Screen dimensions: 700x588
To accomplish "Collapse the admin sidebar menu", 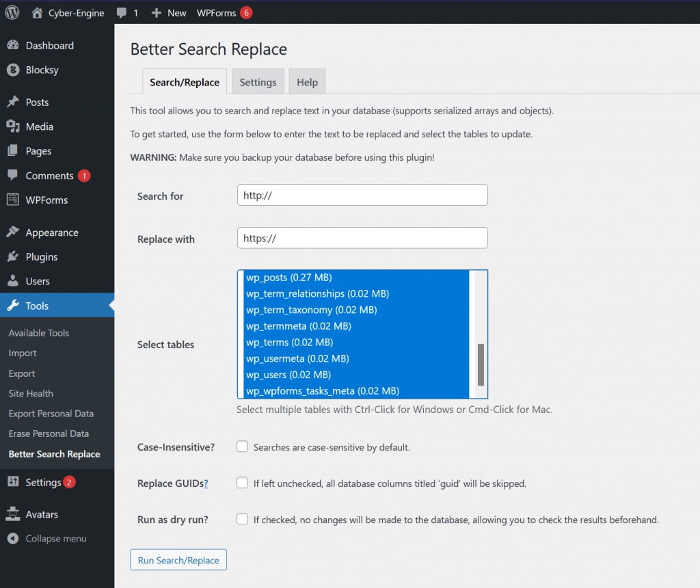I will 47,539.
